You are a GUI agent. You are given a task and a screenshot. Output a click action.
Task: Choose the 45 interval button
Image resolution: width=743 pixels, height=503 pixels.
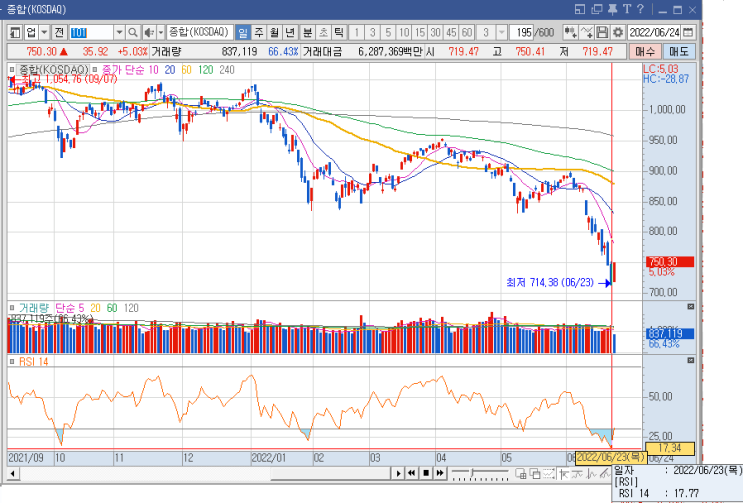(x=451, y=32)
